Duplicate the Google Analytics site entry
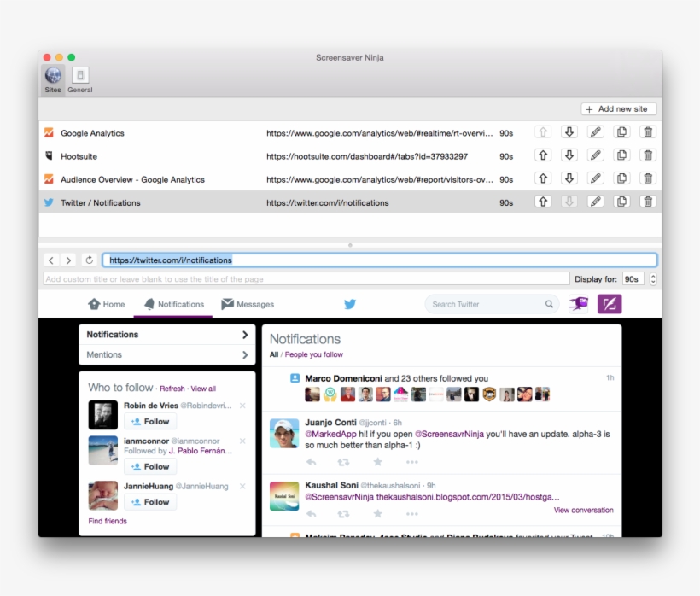 point(621,132)
